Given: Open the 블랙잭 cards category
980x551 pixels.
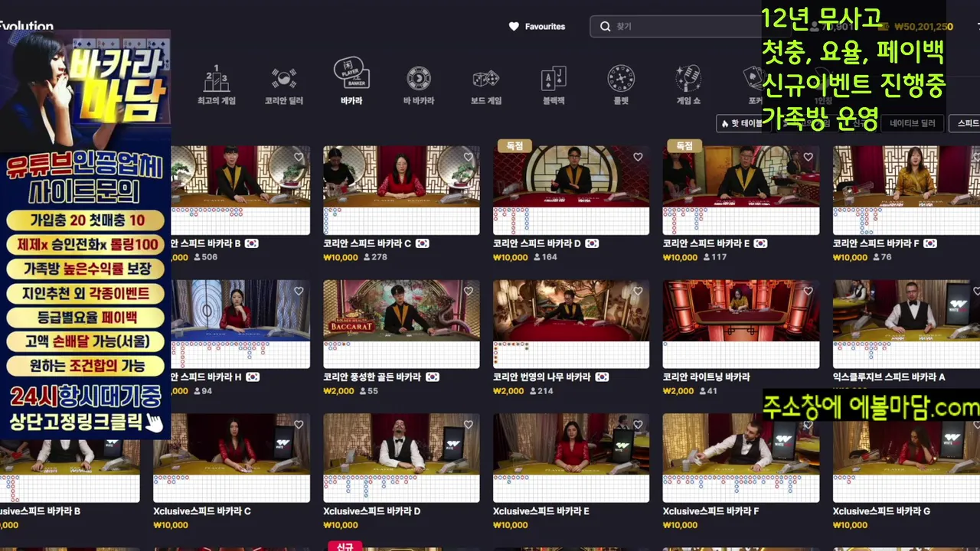Looking at the screenshot, I should [x=554, y=85].
